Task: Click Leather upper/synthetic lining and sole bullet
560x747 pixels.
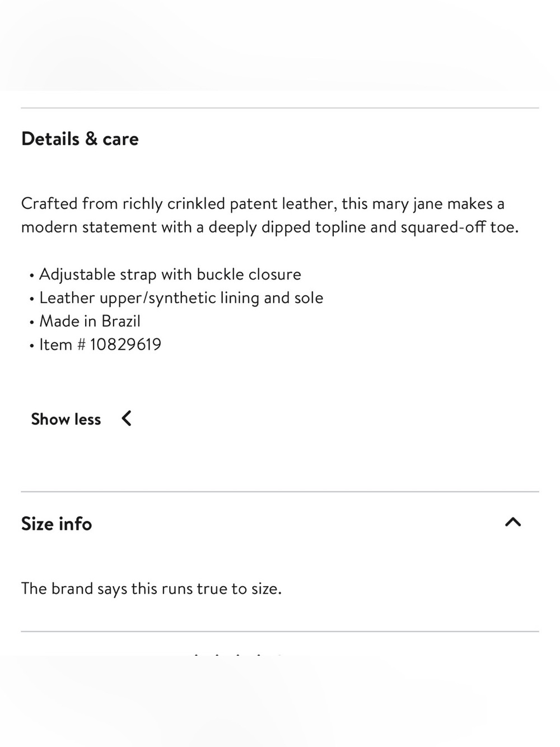Action: [x=181, y=298]
